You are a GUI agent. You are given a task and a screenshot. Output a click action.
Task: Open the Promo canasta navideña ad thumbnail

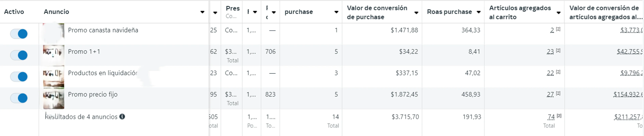(53, 33)
